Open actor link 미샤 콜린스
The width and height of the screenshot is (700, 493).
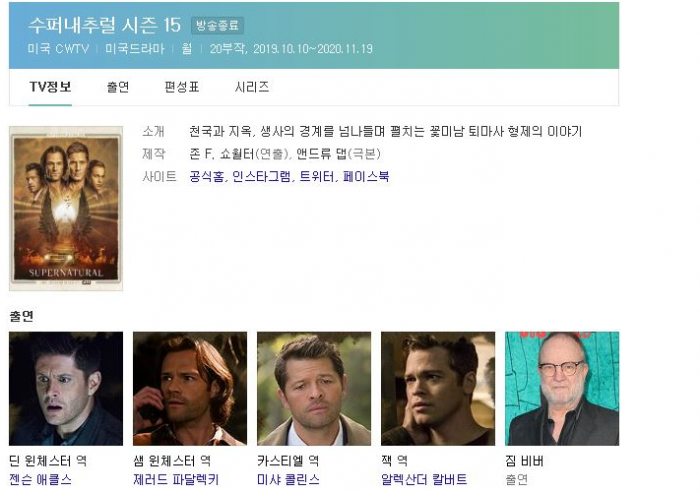coord(288,480)
